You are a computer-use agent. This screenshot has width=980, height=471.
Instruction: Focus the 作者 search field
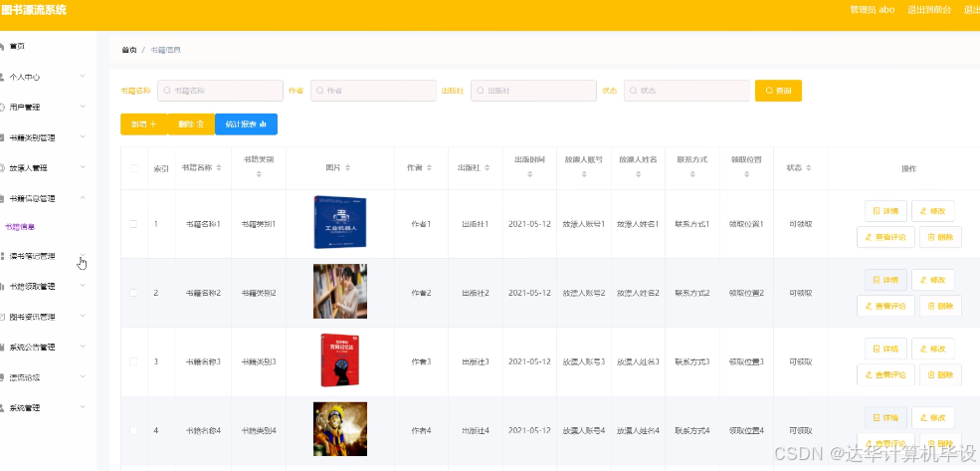click(373, 91)
